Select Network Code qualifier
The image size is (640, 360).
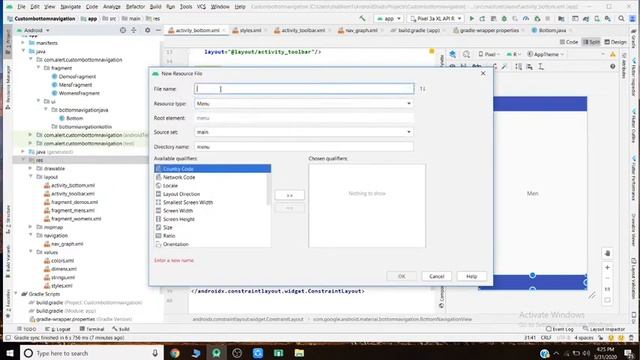tap(212, 177)
